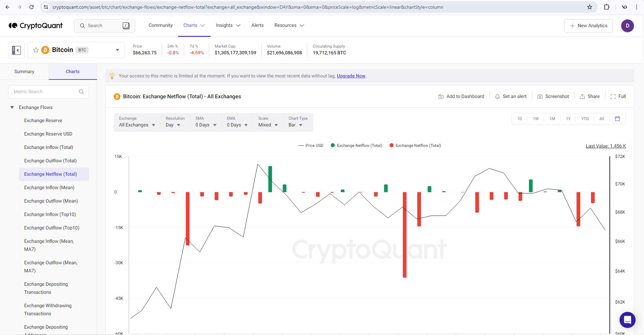Open the EMA 0 Days dropdown

tap(237, 122)
